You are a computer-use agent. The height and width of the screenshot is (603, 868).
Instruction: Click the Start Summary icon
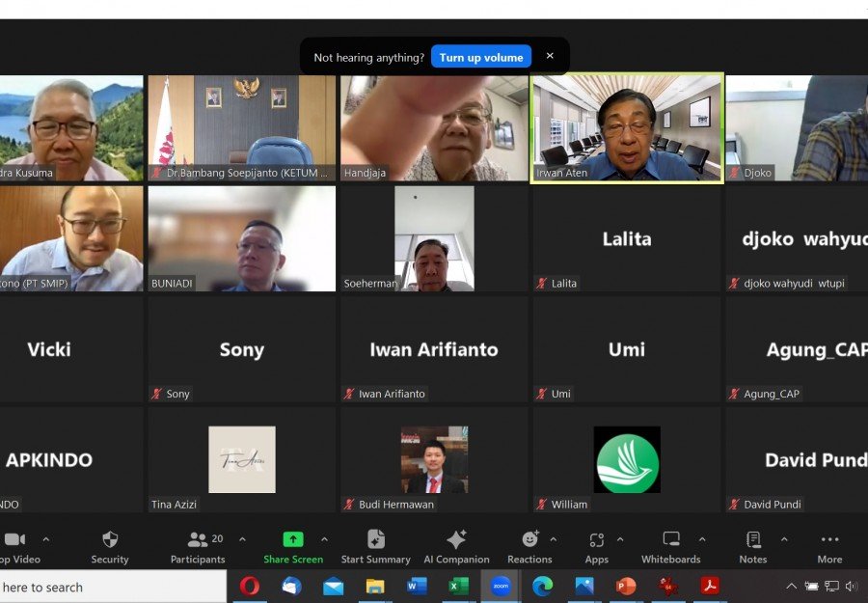tap(376, 539)
